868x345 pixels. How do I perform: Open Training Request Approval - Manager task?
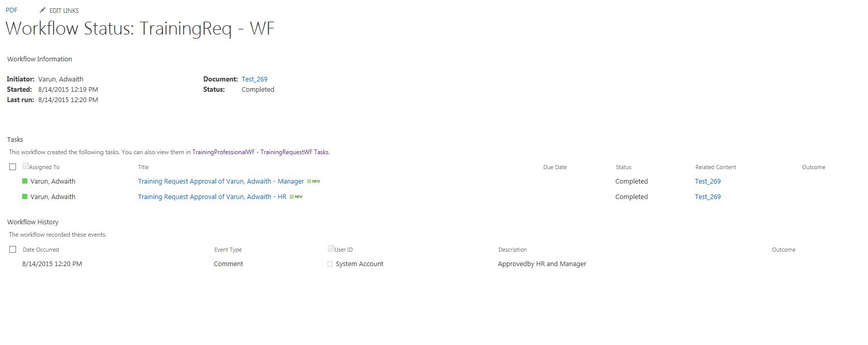tap(221, 182)
